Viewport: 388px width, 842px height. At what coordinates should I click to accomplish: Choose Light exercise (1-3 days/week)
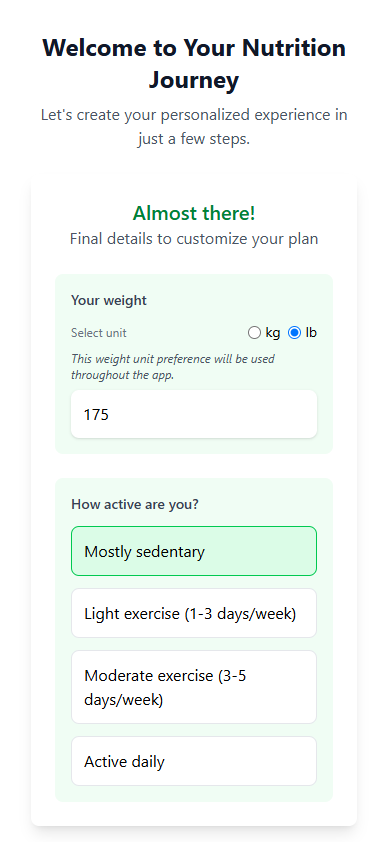(194, 613)
